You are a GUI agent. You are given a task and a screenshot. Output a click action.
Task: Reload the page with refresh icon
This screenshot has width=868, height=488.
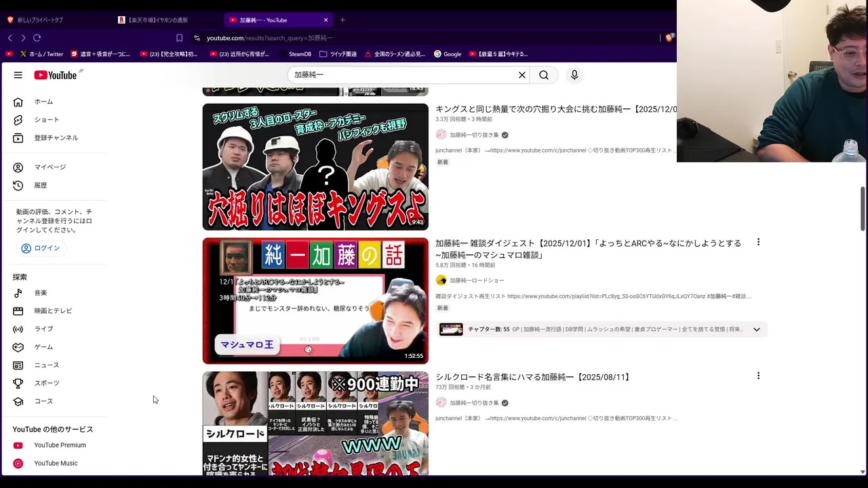(x=37, y=38)
